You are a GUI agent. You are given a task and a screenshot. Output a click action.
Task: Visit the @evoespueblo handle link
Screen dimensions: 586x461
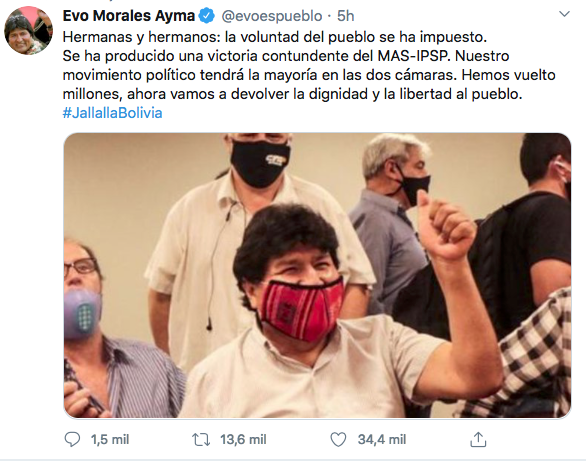click(272, 16)
